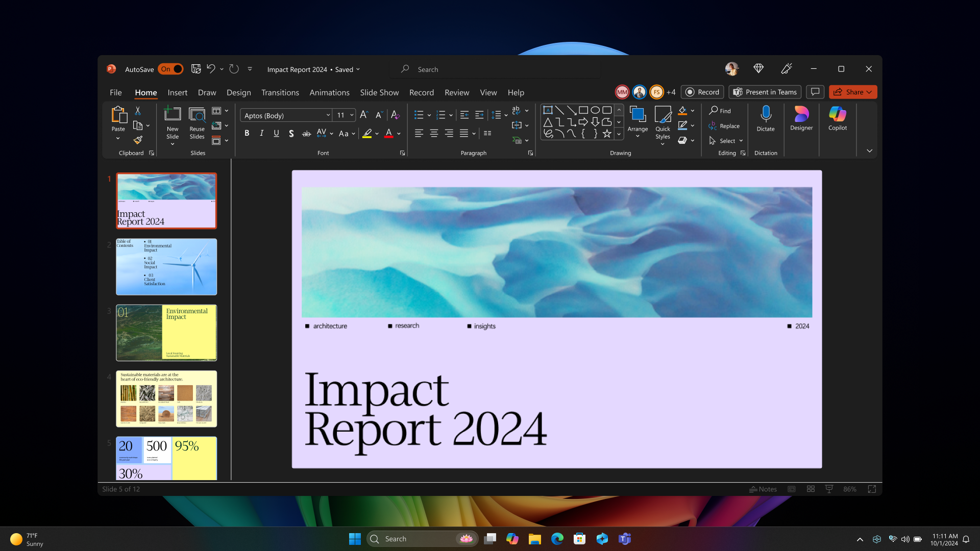980x551 pixels.
Task: Select the Environmental Impact slide thumbnail
Action: [x=166, y=333]
